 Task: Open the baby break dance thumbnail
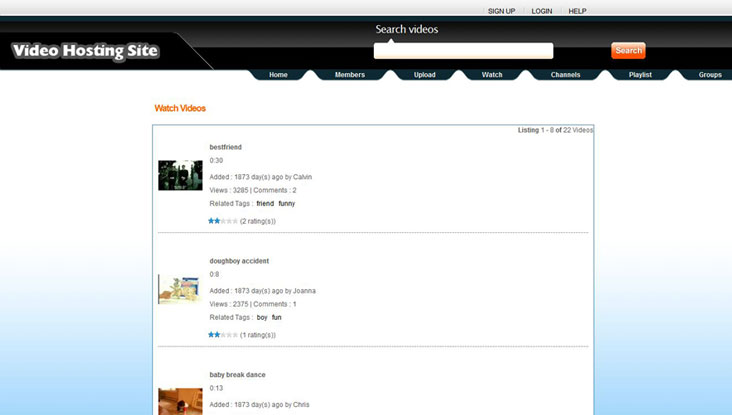point(180,401)
